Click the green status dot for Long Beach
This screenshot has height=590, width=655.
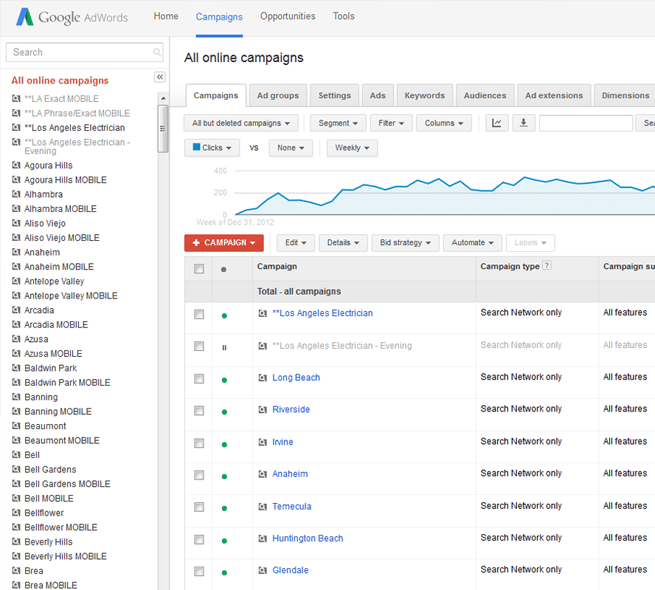tap(224, 380)
